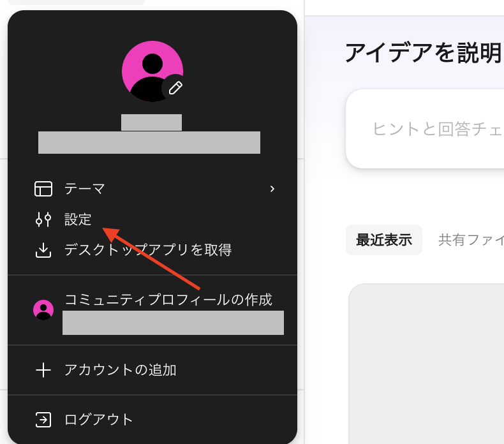Viewport: 504px width, 444px height.
Task: Select アカウントの追加 option
Action: [152, 370]
